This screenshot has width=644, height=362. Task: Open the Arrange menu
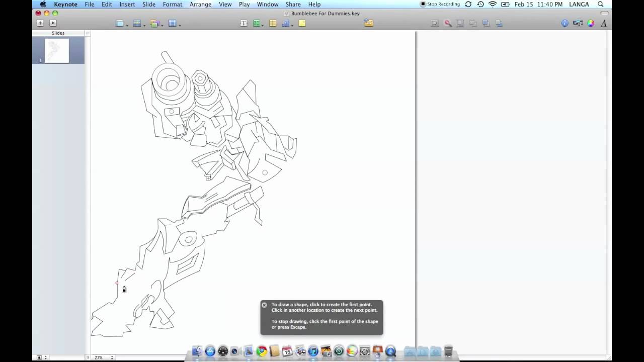pos(200,4)
